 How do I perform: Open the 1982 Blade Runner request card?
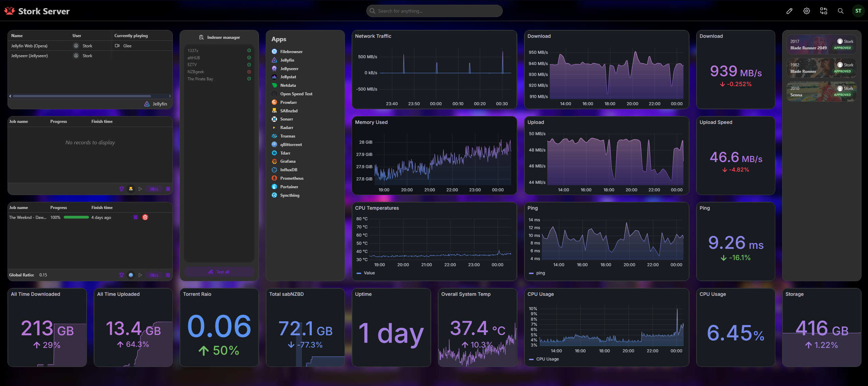pos(822,68)
